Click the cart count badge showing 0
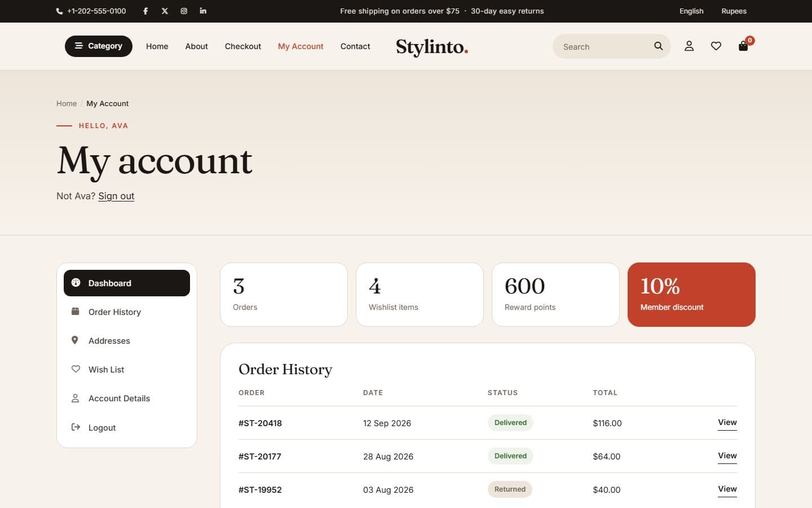This screenshot has width=812, height=508. [750, 41]
